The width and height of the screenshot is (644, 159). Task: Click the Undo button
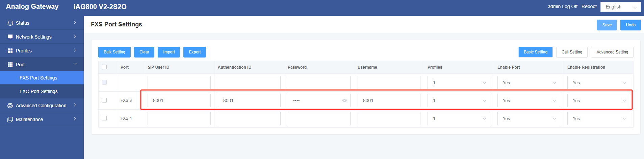click(x=630, y=25)
